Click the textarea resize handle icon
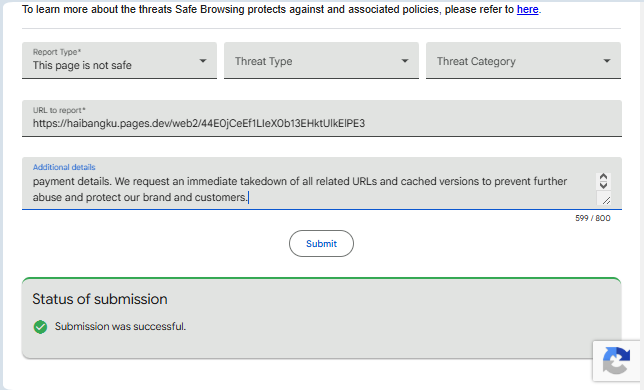The image size is (644, 390). tap(606, 200)
